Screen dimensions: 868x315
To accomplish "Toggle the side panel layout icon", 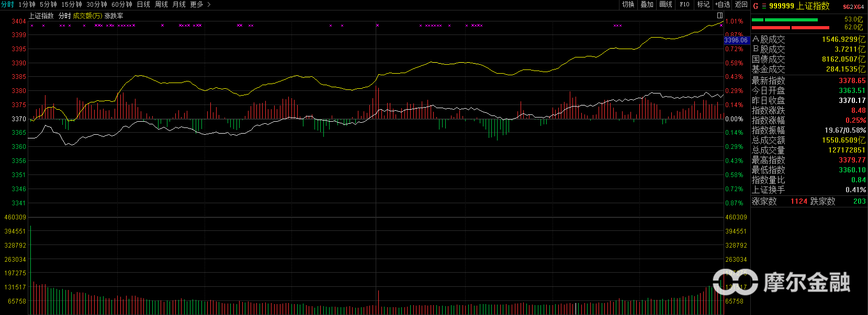I will (x=720, y=16).
